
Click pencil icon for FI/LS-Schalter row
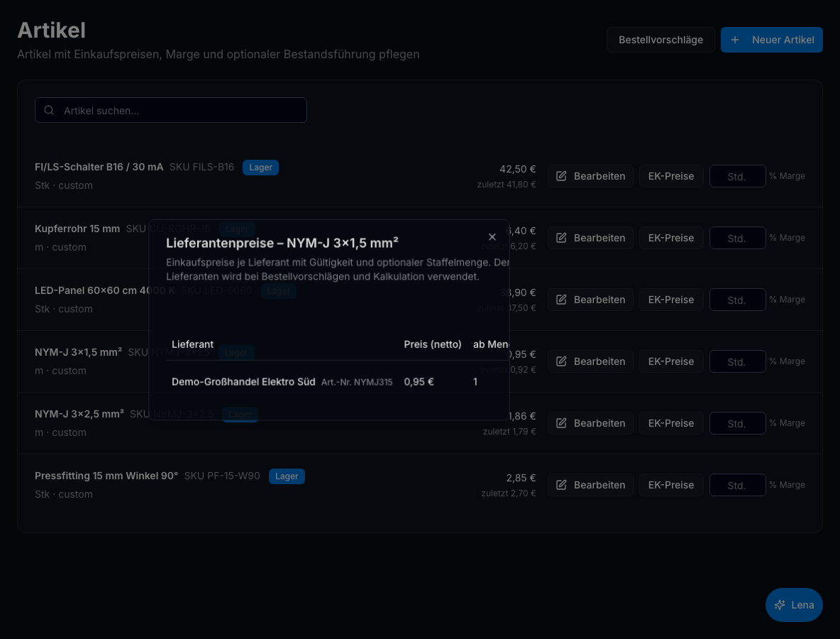point(561,176)
